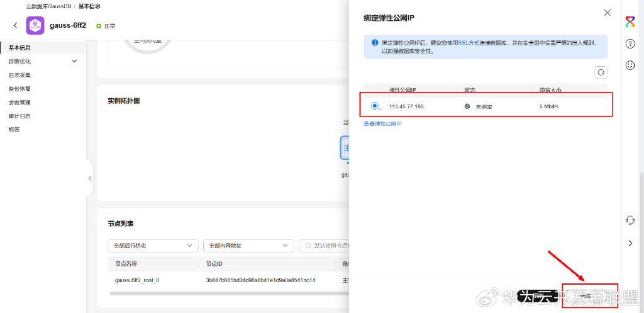The image size is (644, 313).
Task: Open 标签 in left menu
Action: [14, 130]
